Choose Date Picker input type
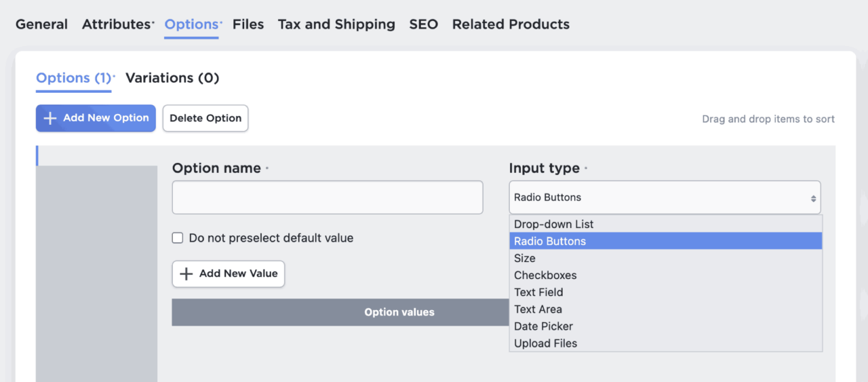This screenshot has width=868, height=382. [666, 326]
